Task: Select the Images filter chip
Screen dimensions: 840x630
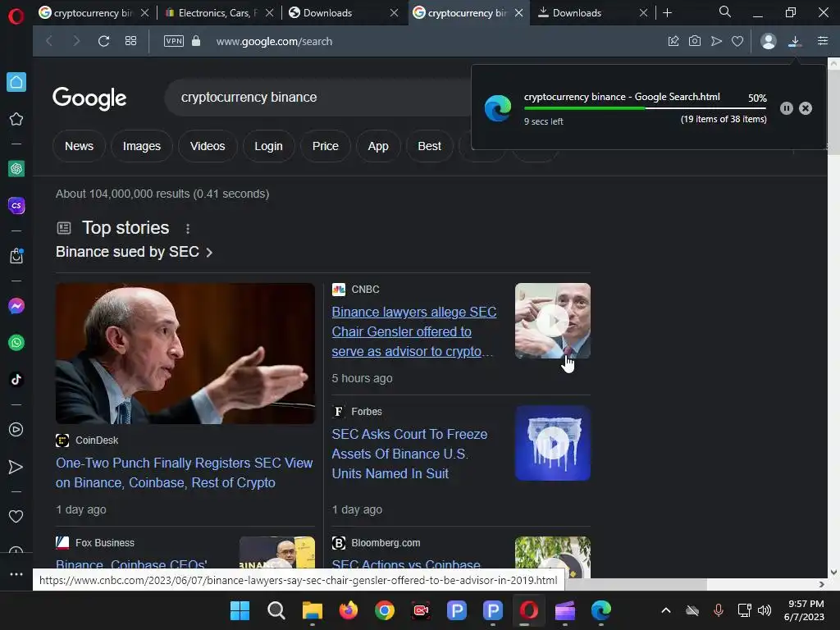Action: (141, 146)
